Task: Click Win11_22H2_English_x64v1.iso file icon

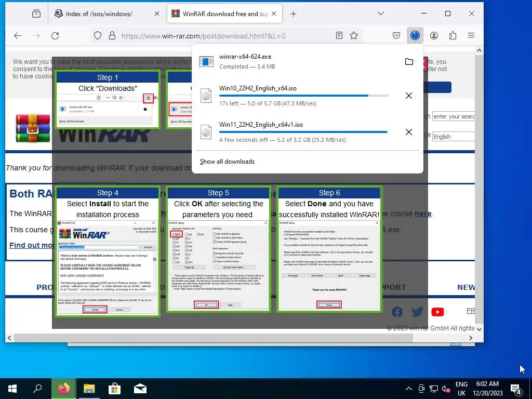Action: point(206,132)
